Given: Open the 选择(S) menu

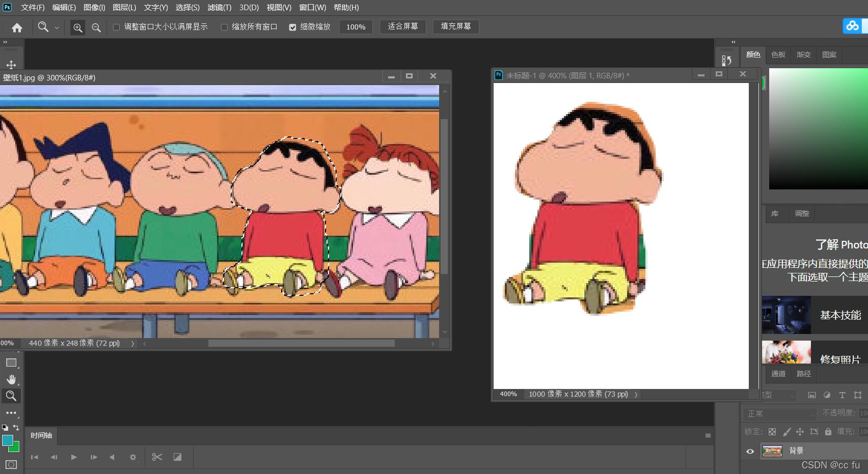Looking at the screenshot, I should pos(187,8).
